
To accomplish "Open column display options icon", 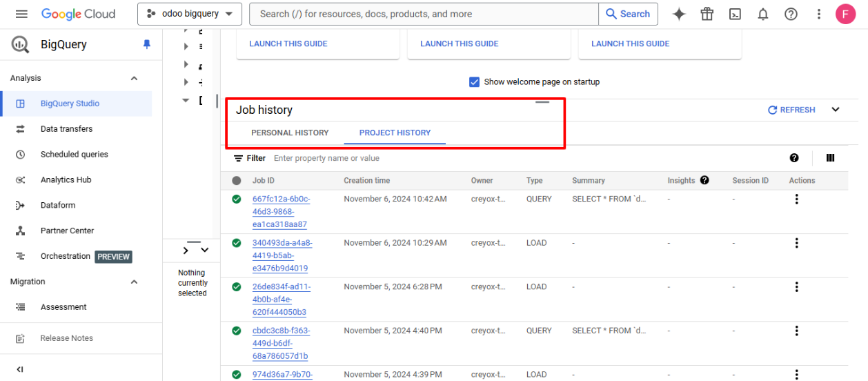I will pos(830,158).
